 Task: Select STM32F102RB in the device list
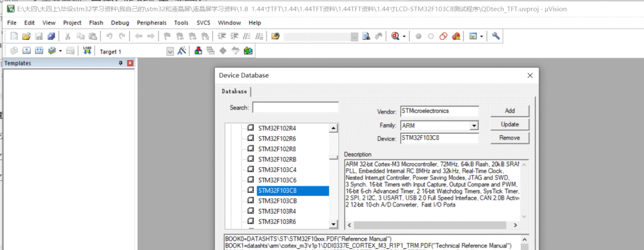(x=277, y=160)
